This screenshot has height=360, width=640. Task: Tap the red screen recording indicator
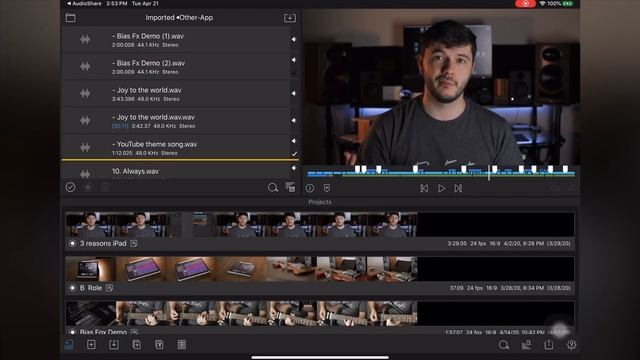(x=525, y=4)
